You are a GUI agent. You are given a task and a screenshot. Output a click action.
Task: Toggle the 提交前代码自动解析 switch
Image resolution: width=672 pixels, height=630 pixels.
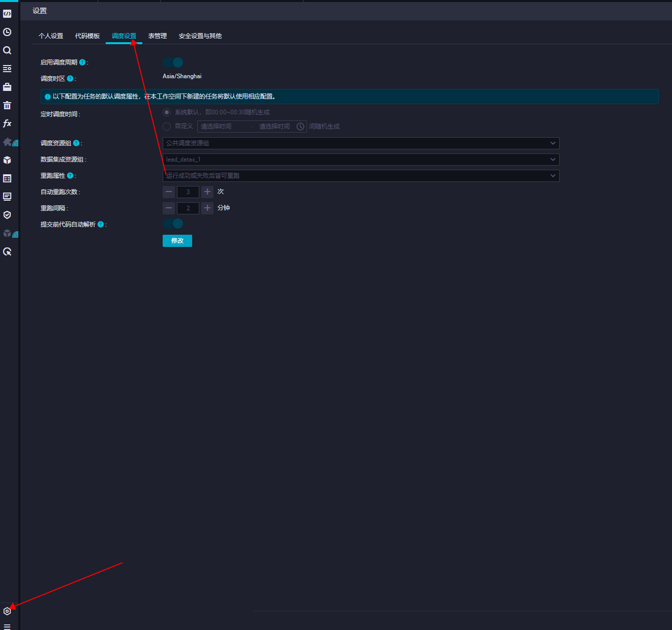coord(173,224)
